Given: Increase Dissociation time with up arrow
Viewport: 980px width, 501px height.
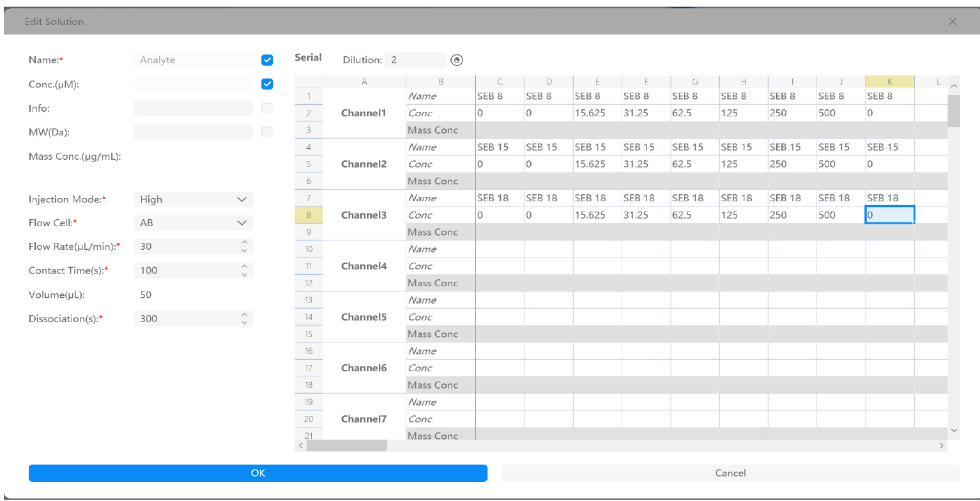Looking at the screenshot, I should click(244, 315).
